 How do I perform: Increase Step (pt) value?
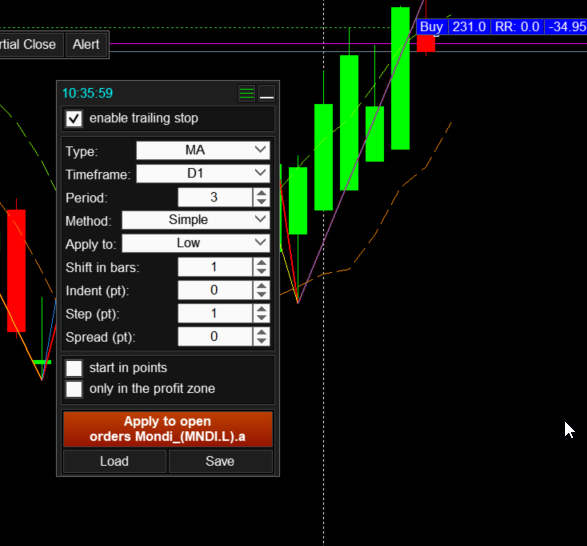point(261,309)
